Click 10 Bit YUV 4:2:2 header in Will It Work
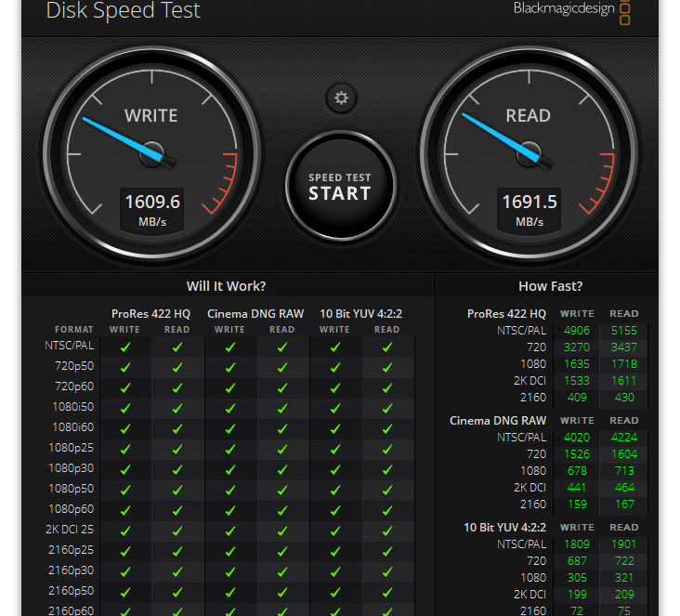 point(360,314)
